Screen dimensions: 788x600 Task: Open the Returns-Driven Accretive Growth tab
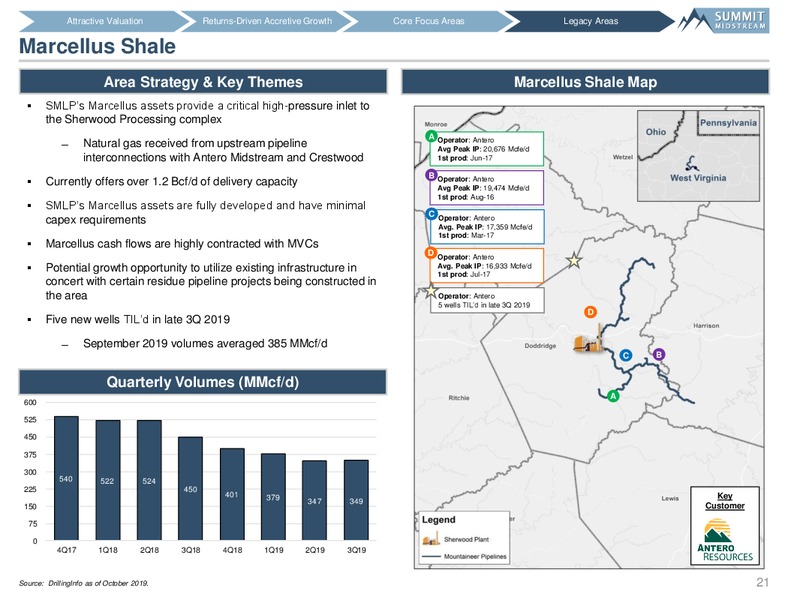coord(267,21)
